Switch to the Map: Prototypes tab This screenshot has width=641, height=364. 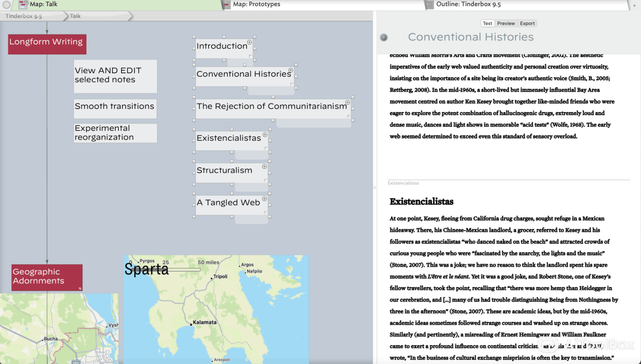pos(256,5)
